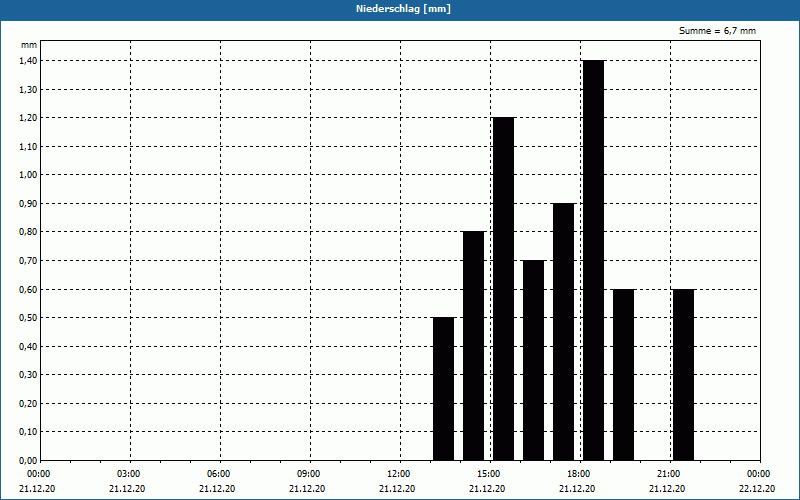Click the 21.12.20 date under 12:00
800x500 pixels.
(x=397, y=489)
